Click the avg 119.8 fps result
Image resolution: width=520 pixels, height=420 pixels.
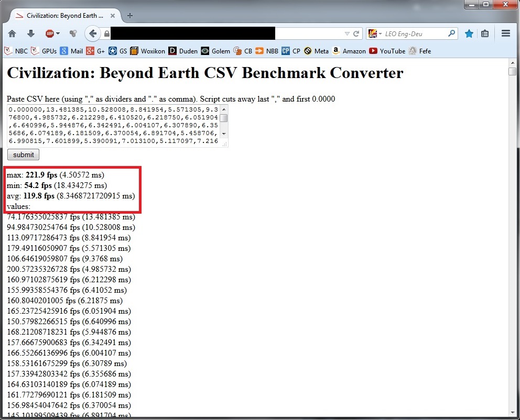[x=71, y=196]
